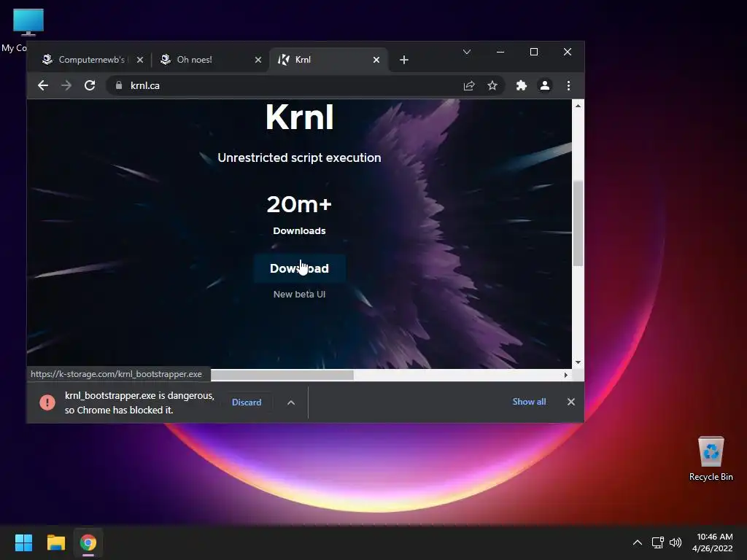This screenshot has width=747, height=560.
Task: Minimize the Chrome window
Action: pos(500,52)
